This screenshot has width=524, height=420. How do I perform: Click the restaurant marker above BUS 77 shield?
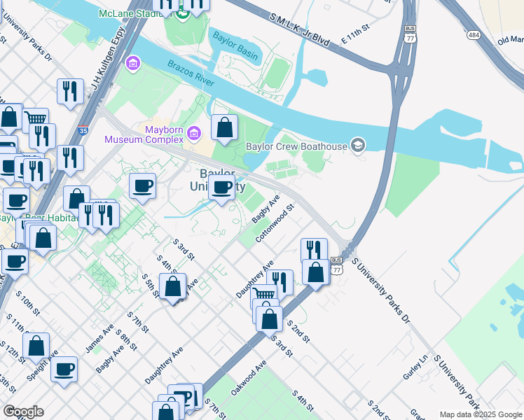(x=314, y=250)
